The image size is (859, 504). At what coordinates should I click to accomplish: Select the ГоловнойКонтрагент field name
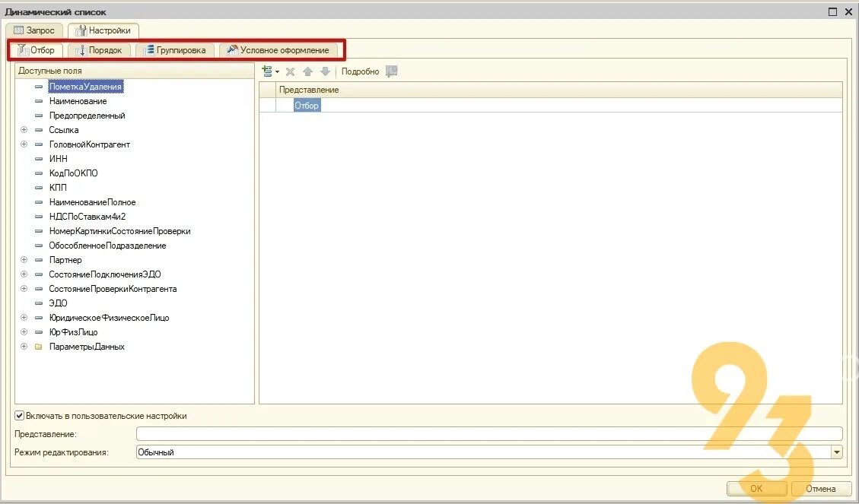pos(89,144)
